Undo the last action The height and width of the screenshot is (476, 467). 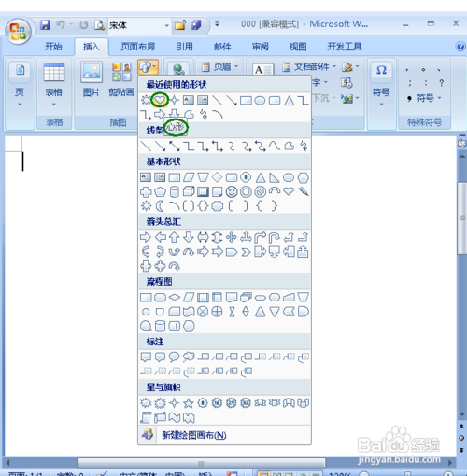61,24
